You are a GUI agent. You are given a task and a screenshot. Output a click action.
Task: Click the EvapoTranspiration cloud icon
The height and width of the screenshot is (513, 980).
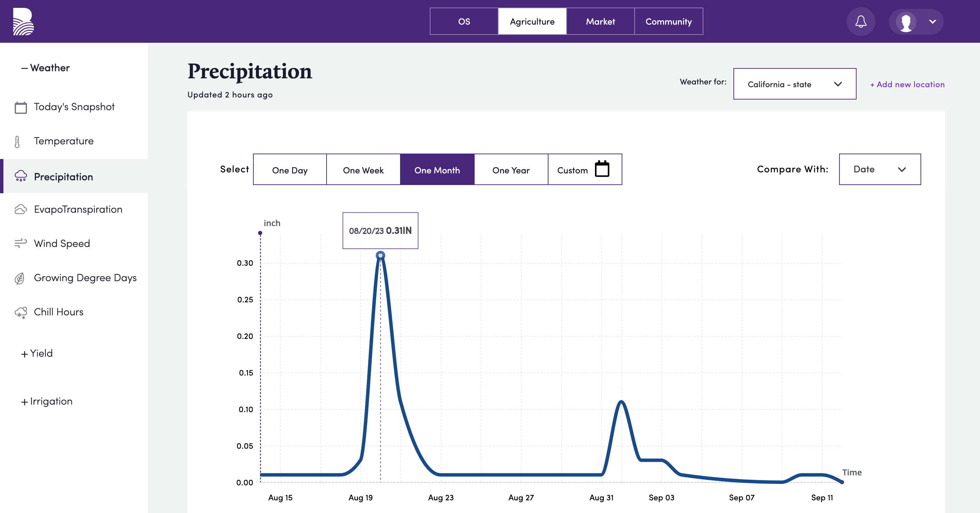pyautogui.click(x=21, y=209)
